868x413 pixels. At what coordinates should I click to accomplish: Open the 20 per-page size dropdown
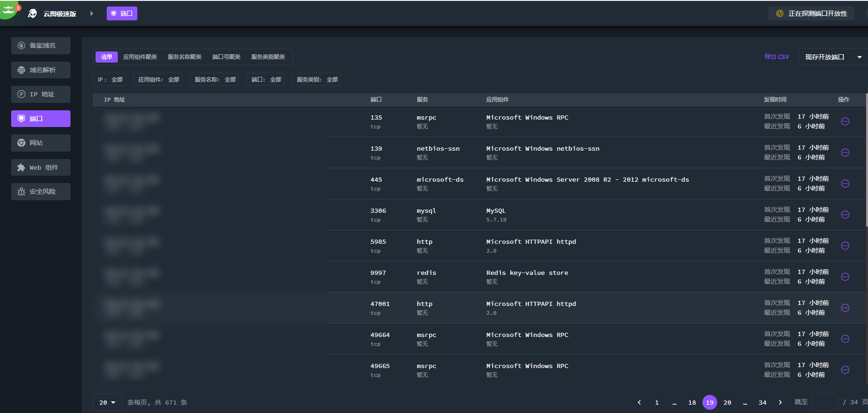(107, 402)
